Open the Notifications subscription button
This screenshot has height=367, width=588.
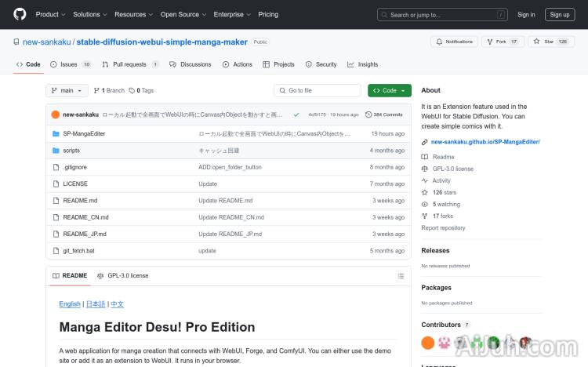[455, 42]
